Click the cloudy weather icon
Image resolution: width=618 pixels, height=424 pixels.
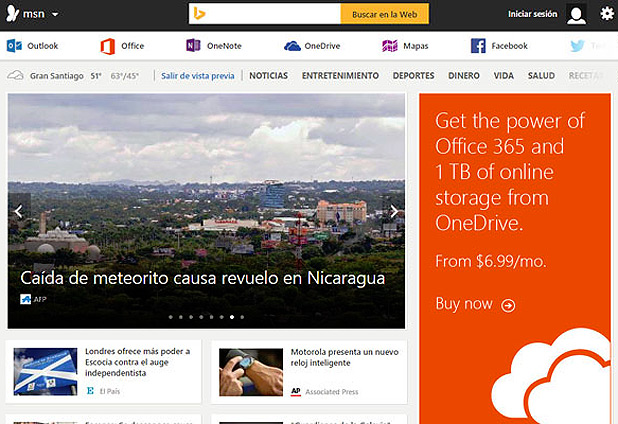coord(15,75)
